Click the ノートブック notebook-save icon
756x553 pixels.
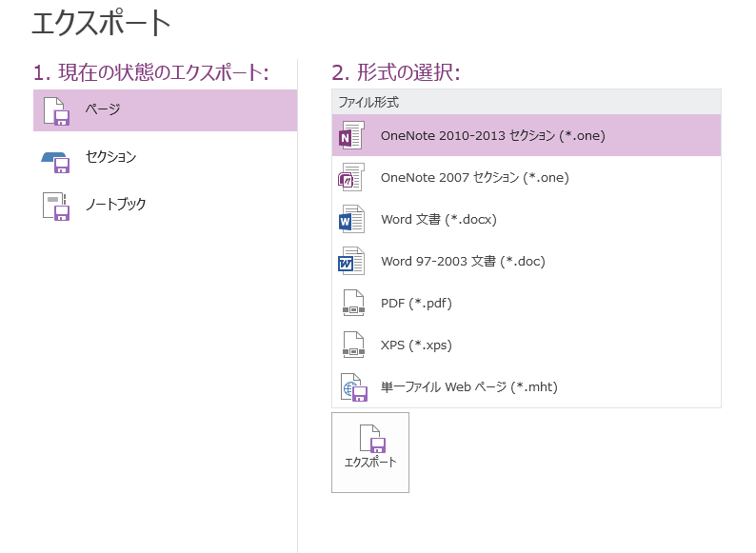click(56, 207)
